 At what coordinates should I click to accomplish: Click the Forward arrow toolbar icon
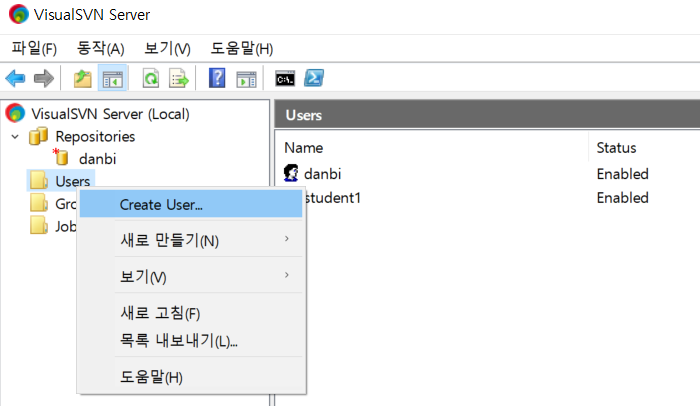pyautogui.click(x=44, y=79)
